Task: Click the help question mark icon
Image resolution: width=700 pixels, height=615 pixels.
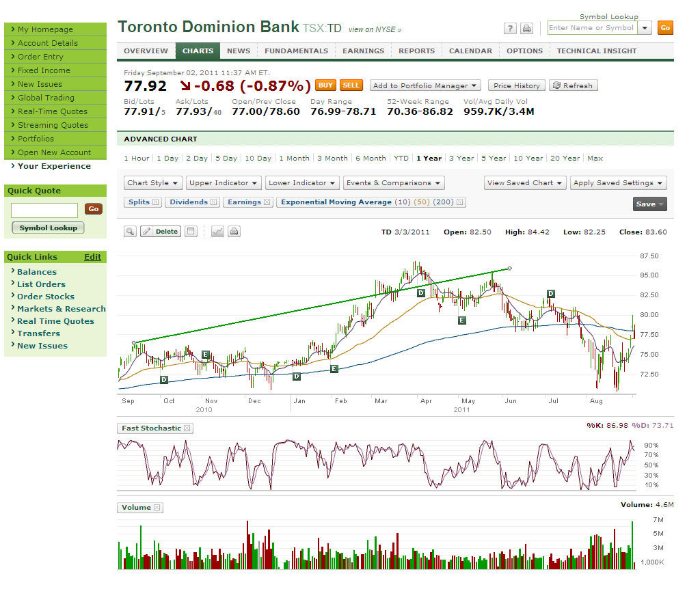Action: point(510,29)
